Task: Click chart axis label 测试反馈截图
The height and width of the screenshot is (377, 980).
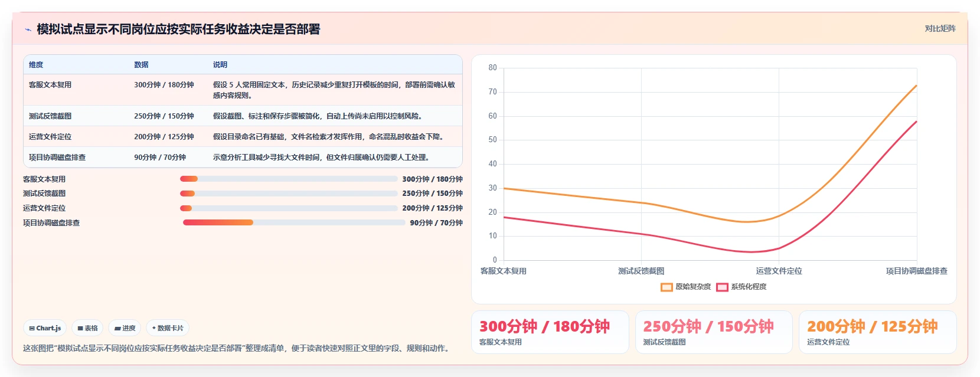Action: click(641, 271)
